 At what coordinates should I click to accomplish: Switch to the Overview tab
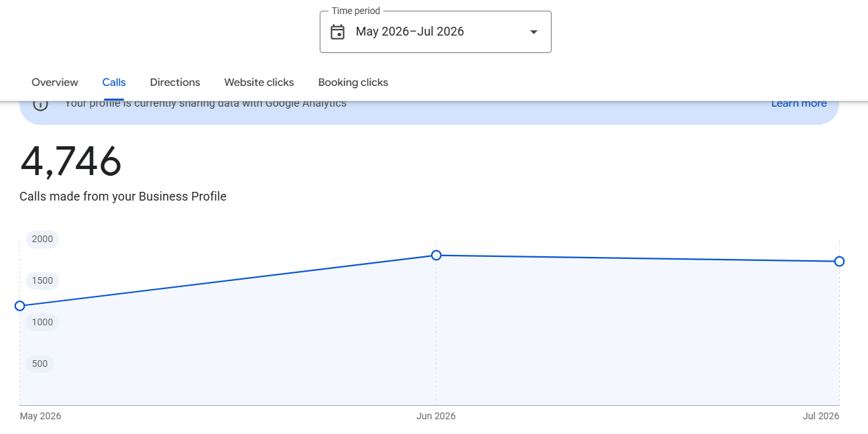(x=55, y=83)
